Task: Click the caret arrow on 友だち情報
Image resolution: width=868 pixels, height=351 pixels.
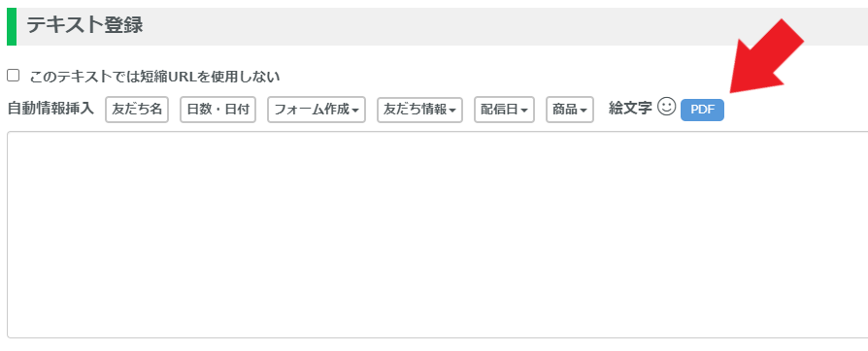Action: [452, 111]
